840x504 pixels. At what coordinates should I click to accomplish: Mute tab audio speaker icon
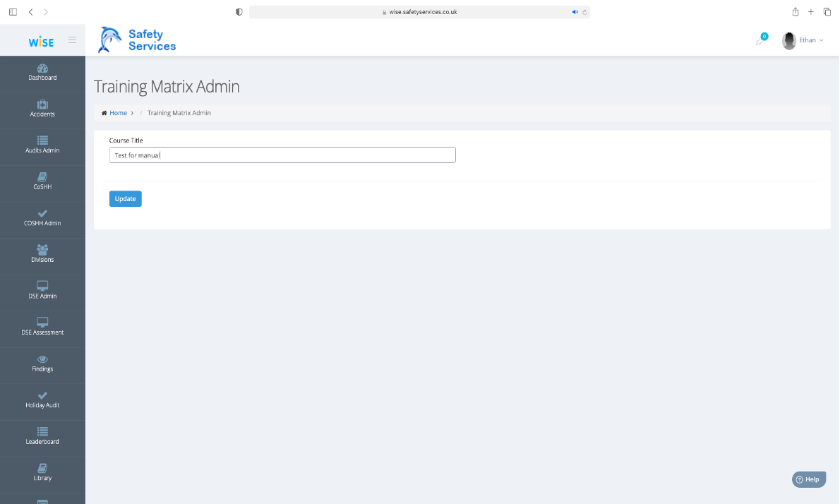575,12
